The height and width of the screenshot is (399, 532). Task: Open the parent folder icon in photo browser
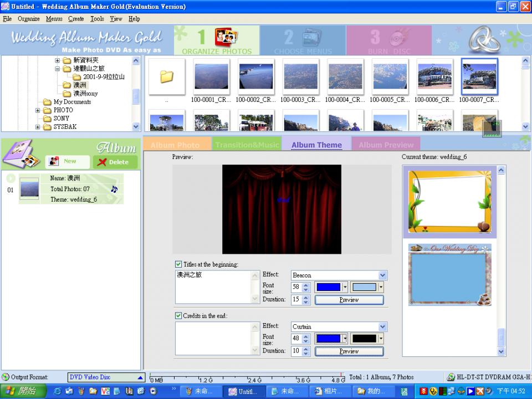tap(167, 76)
